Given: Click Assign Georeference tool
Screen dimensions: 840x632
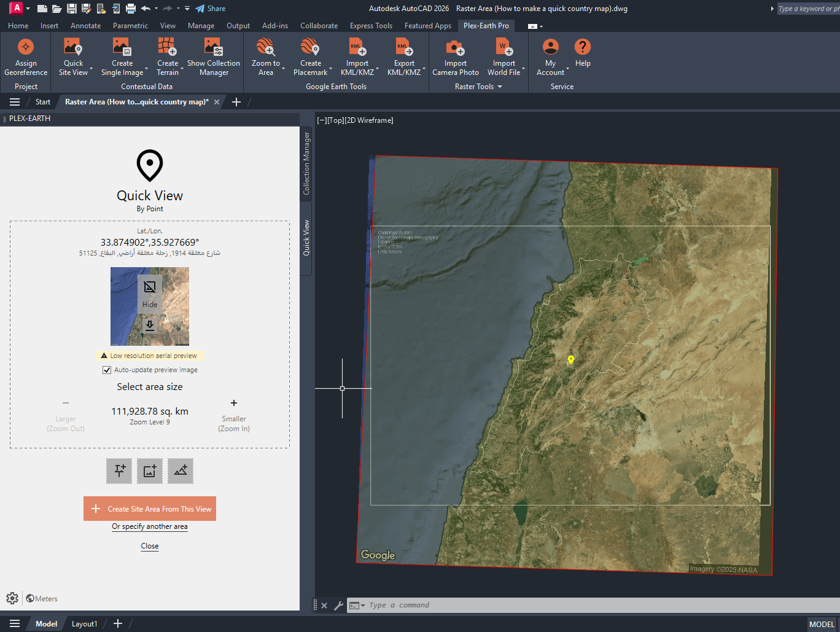Looking at the screenshot, I should 26,57.
